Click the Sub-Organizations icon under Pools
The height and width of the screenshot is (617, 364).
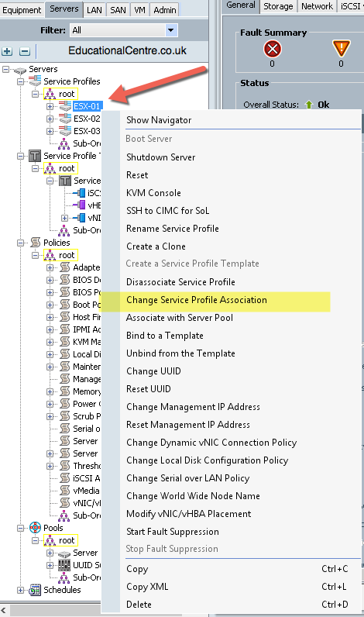click(64, 577)
